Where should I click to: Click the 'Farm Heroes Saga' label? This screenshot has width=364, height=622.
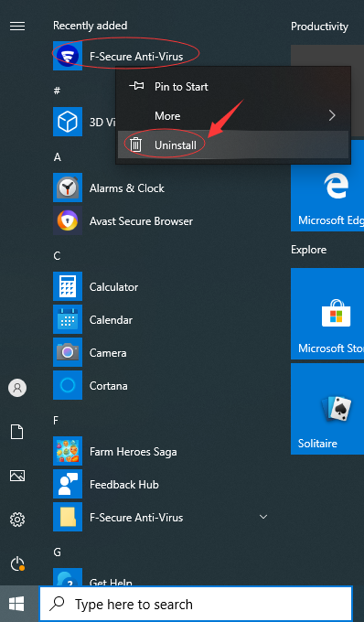[134, 452]
